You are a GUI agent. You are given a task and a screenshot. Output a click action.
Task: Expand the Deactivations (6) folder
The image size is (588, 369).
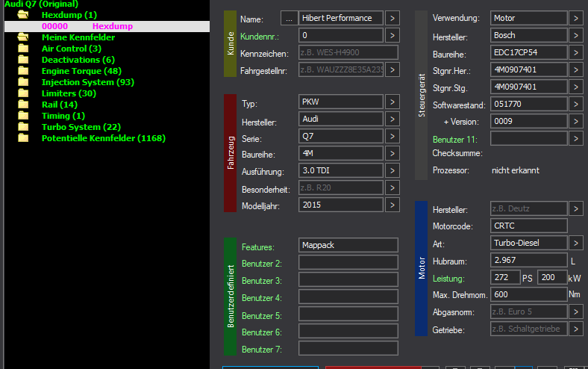click(78, 60)
